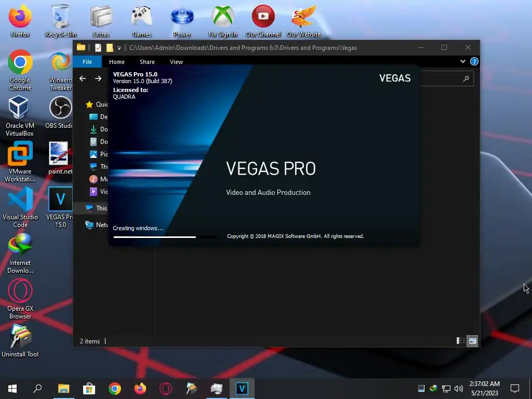This screenshot has width=532, height=399.
Task: Click the Explorer address path text
Action: [243, 48]
